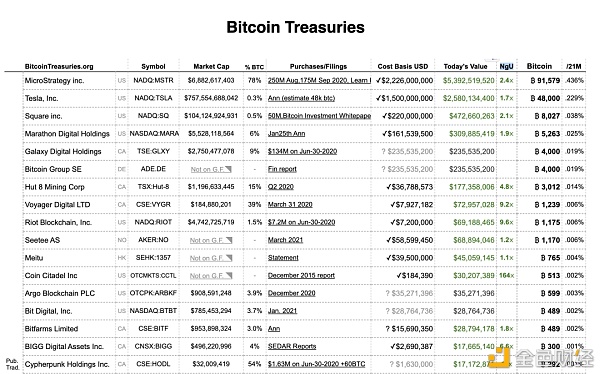Open Voyager Digital 'March 31 2020' filing
600x374 pixels.
[x=290, y=205]
